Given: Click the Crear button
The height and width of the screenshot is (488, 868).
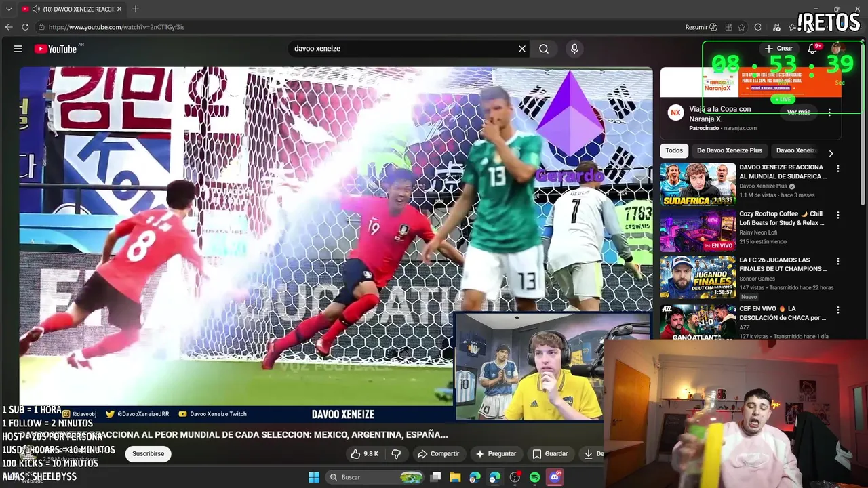Looking at the screenshot, I should pyautogui.click(x=778, y=49).
